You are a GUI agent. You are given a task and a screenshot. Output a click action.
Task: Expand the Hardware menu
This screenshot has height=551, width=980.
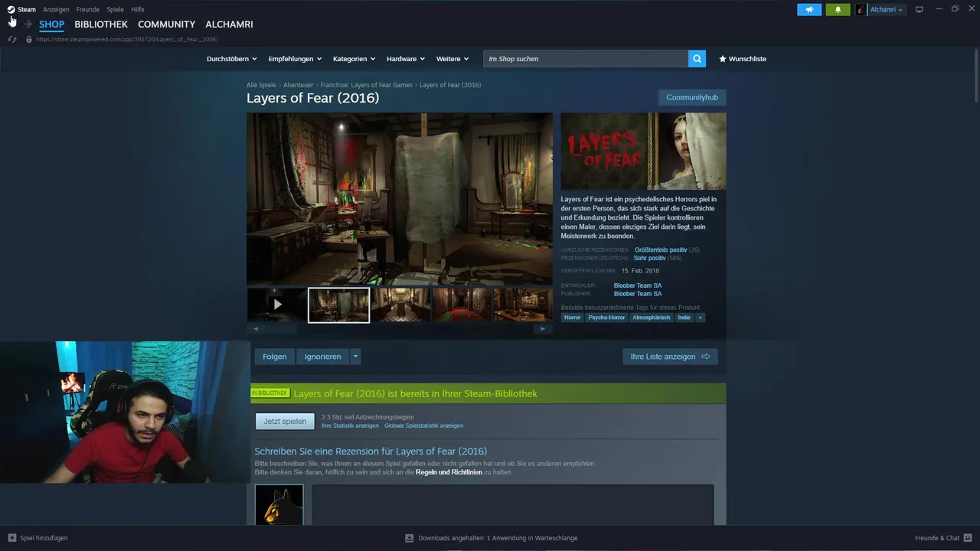[x=406, y=59]
